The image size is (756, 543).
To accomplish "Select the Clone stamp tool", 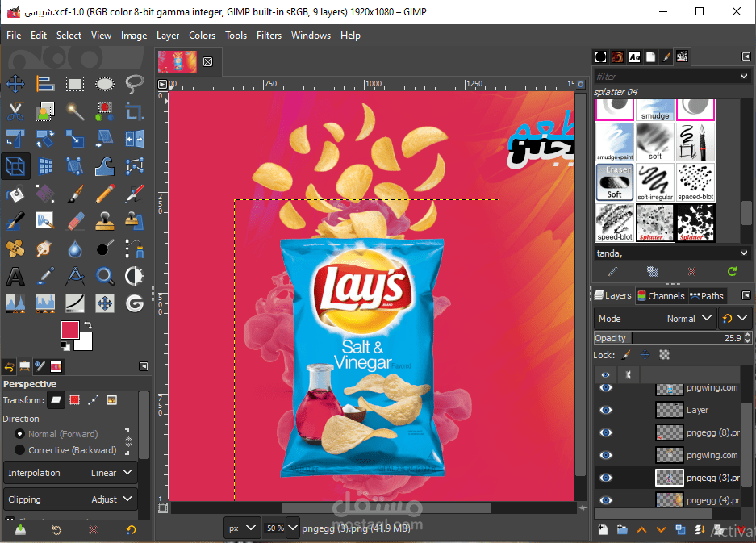I will click(105, 221).
